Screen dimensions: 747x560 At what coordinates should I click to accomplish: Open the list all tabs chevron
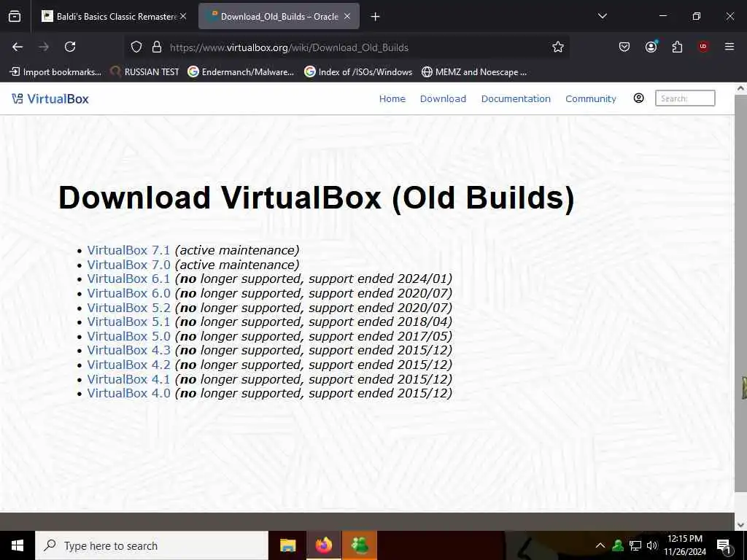click(602, 16)
